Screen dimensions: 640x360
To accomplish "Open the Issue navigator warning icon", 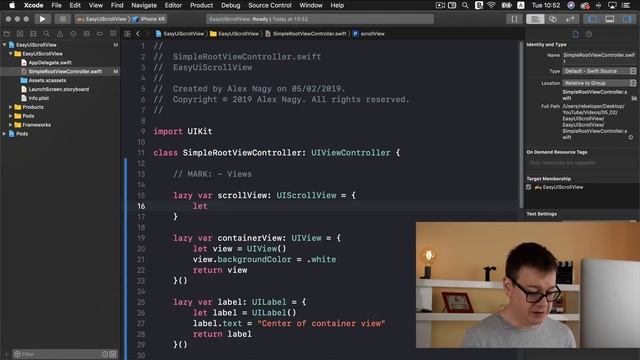I will [x=60, y=34].
